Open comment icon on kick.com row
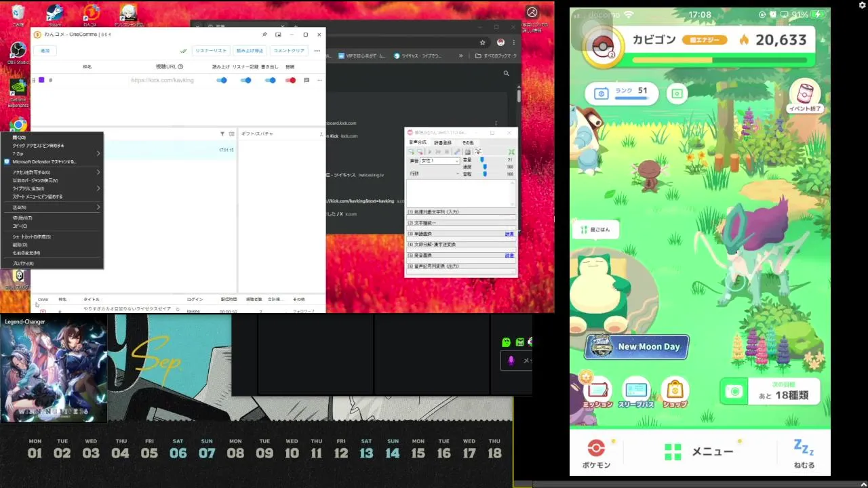Image resolution: width=868 pixels, height=488 pixels. (307, 80)
